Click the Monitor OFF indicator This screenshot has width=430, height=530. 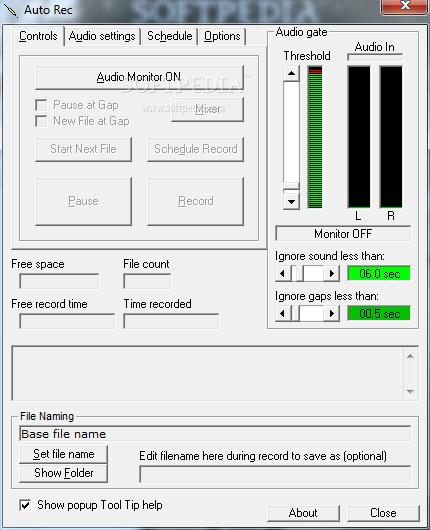pos(343,234)
